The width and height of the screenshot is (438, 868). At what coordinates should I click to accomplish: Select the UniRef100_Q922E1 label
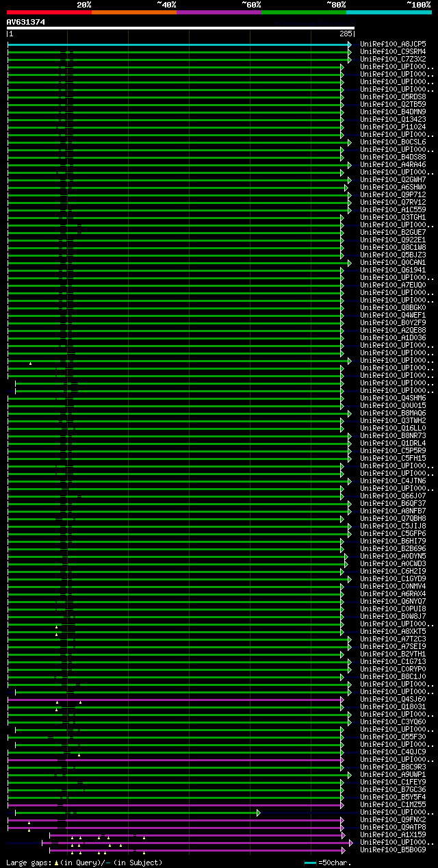[393, 240]
